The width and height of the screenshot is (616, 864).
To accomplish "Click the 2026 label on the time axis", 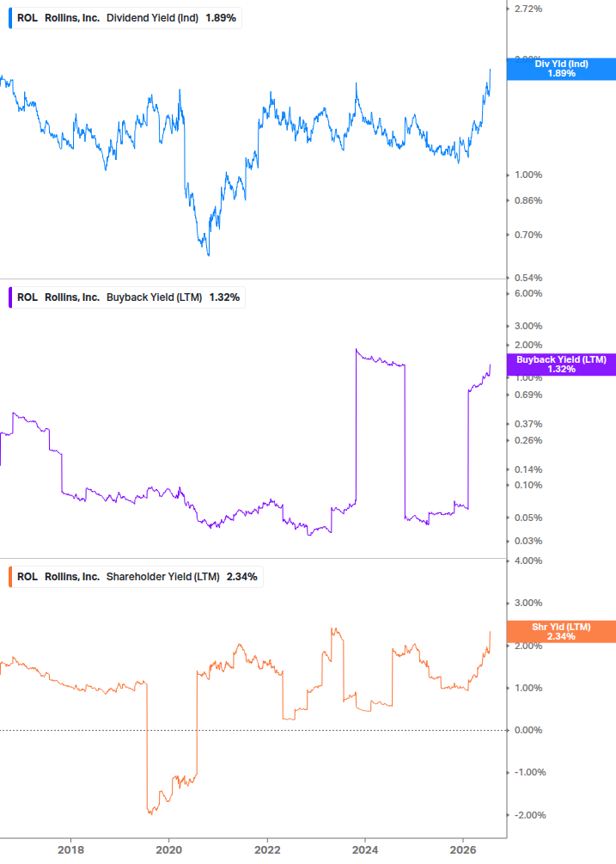I will click(x=463, y=850).
